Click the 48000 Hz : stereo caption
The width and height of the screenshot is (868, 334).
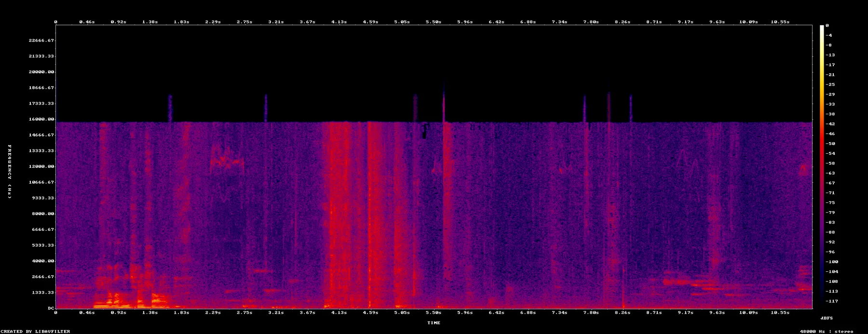(827, 332)
